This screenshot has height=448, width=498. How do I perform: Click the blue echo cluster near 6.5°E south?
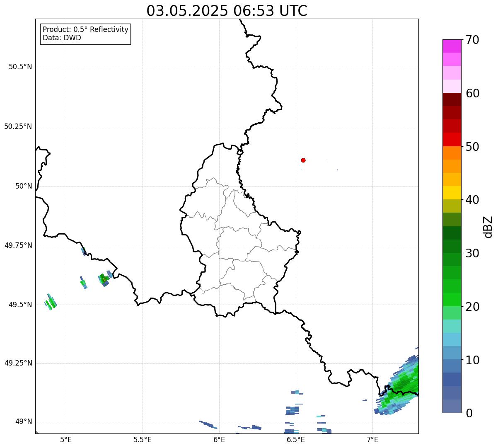pos(293,410)
